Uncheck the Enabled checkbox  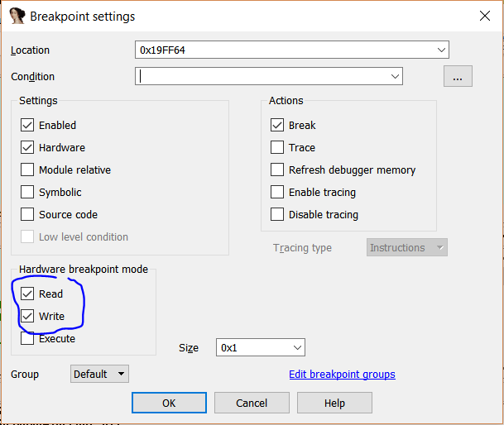(x=28, y=126)
